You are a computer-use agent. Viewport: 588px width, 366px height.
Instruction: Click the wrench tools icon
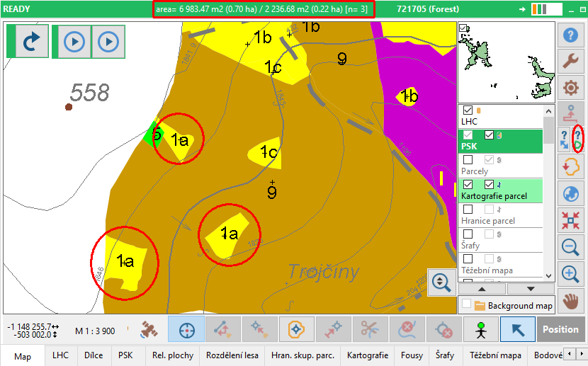click(x=570, y=62)
